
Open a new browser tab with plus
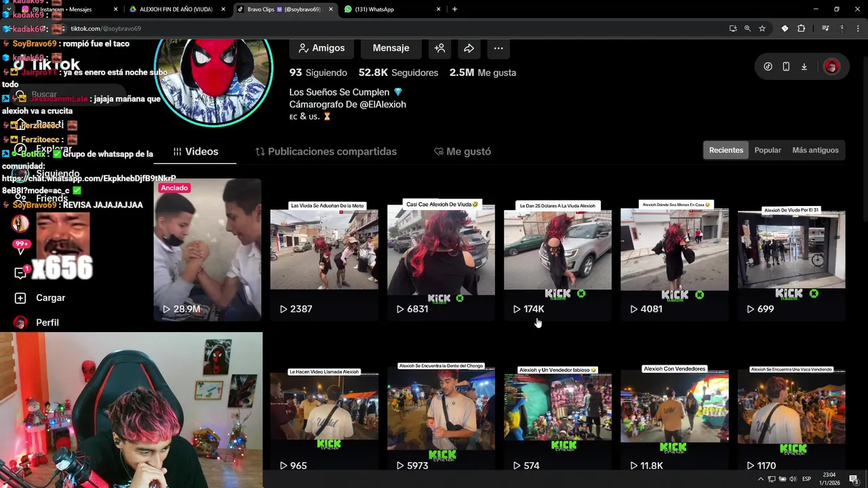pos(454,9)
